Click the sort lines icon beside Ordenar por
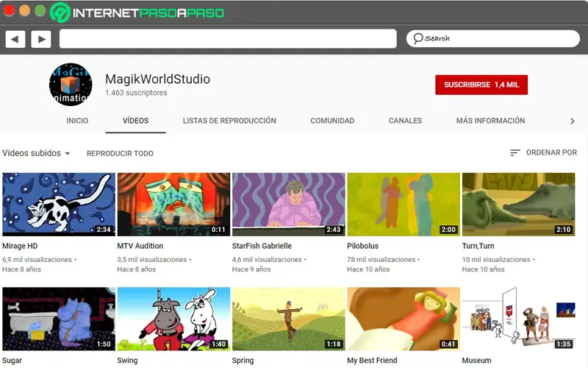Image resolution: width=588 pixels, height=368 pixels. click(x=515, y=153)
